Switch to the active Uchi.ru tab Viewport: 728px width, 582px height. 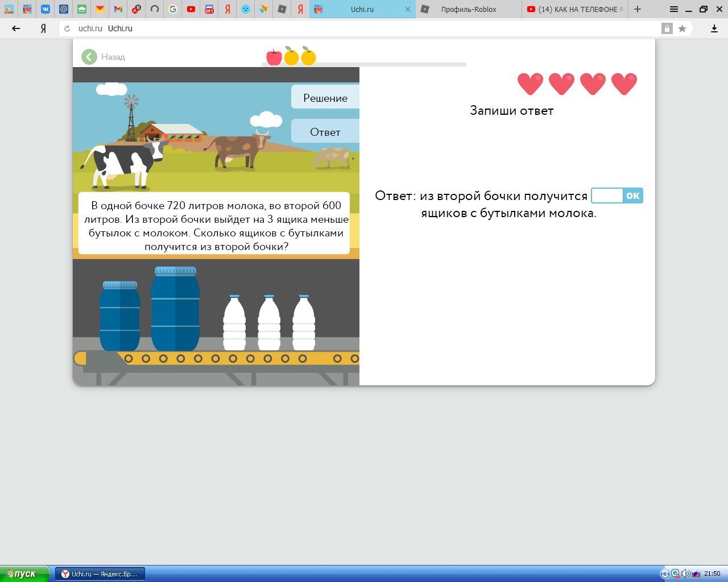click(x=362, y=9)
